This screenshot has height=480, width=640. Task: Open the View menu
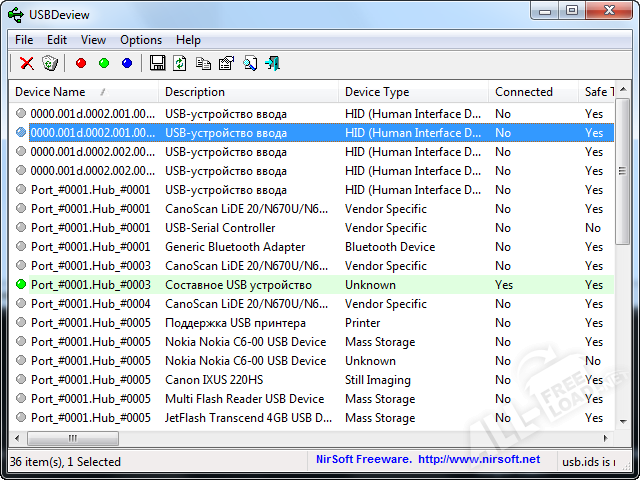point(93,40)
